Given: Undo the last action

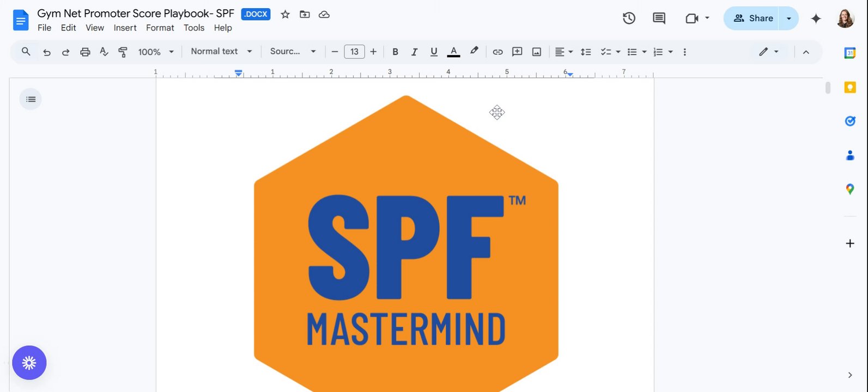Looking at the screenshot, I should pos(47,52).
